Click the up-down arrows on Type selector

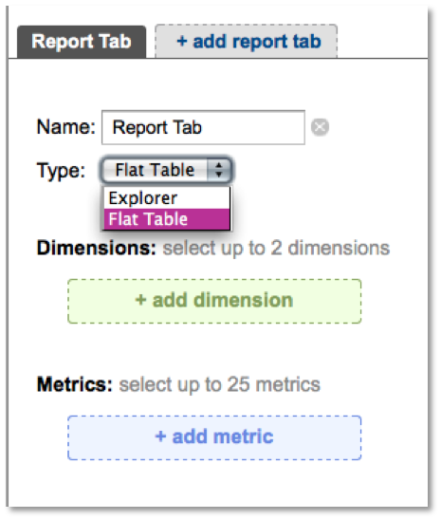pos(219,170)
